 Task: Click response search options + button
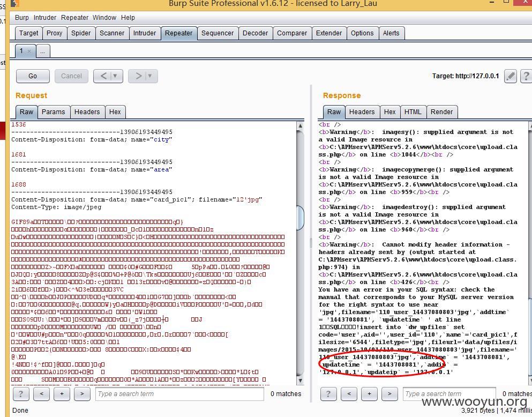(x=369, y=394)
